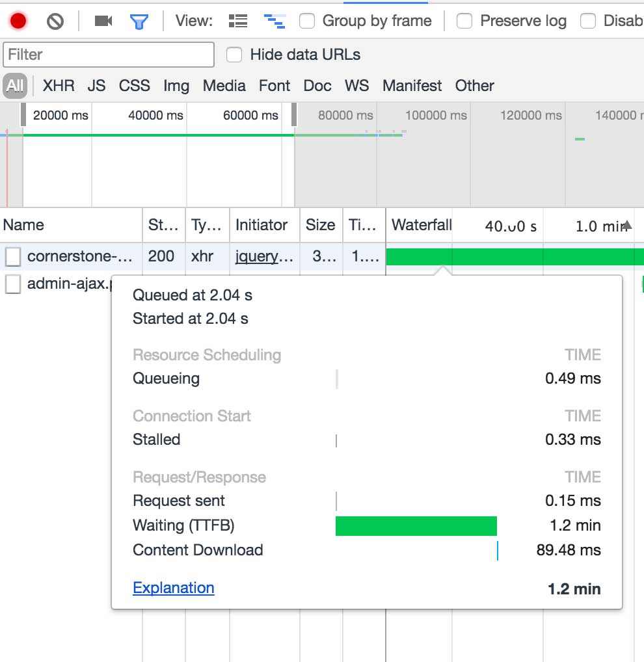The width and height of the screenshot is (644, 662).
Task: Toggle the blue filter funnel icon
Action: pyautogui.click(x=139, y=21)
